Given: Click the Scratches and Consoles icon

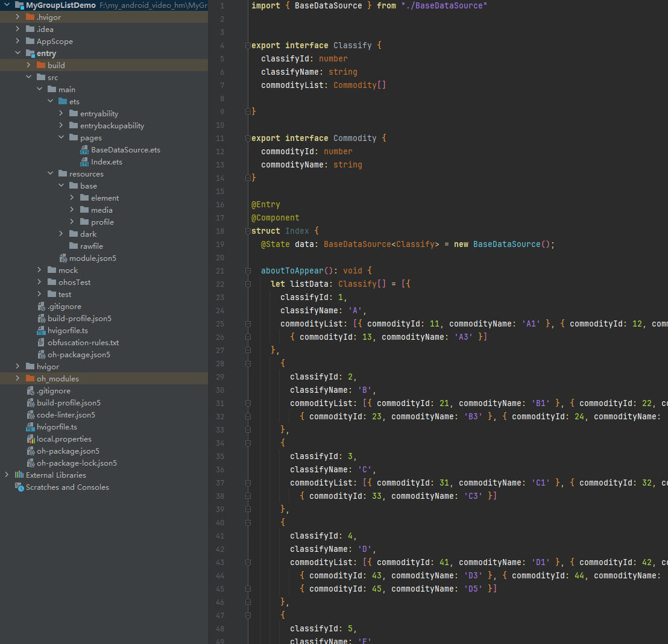Looking at the screenshot, I should [19, 487].
